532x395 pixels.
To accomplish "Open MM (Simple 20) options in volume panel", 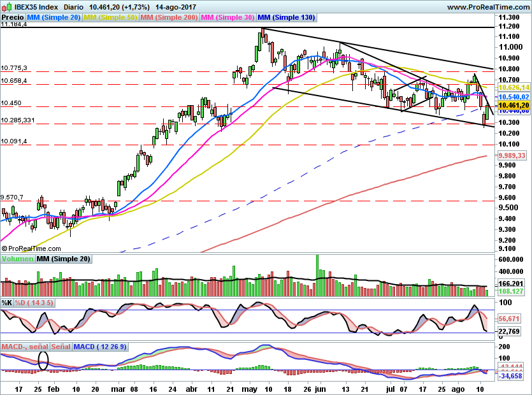I will (x=64, y=259).
